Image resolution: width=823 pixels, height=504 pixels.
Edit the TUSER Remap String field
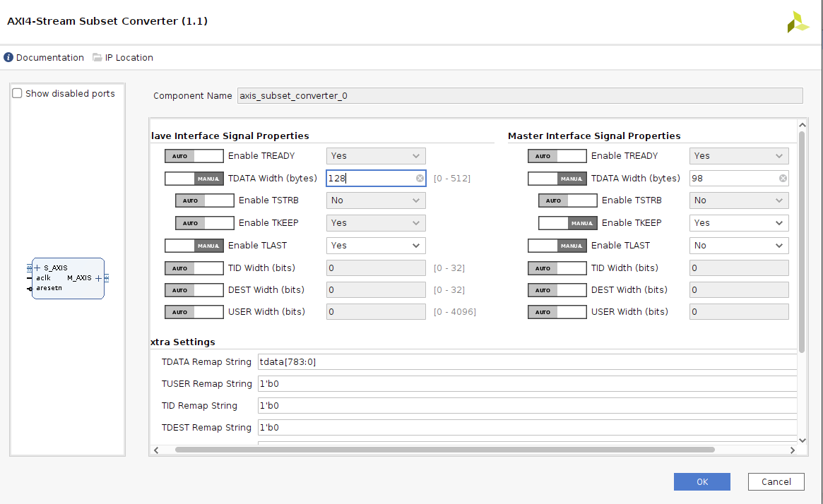tap(527, 384)
